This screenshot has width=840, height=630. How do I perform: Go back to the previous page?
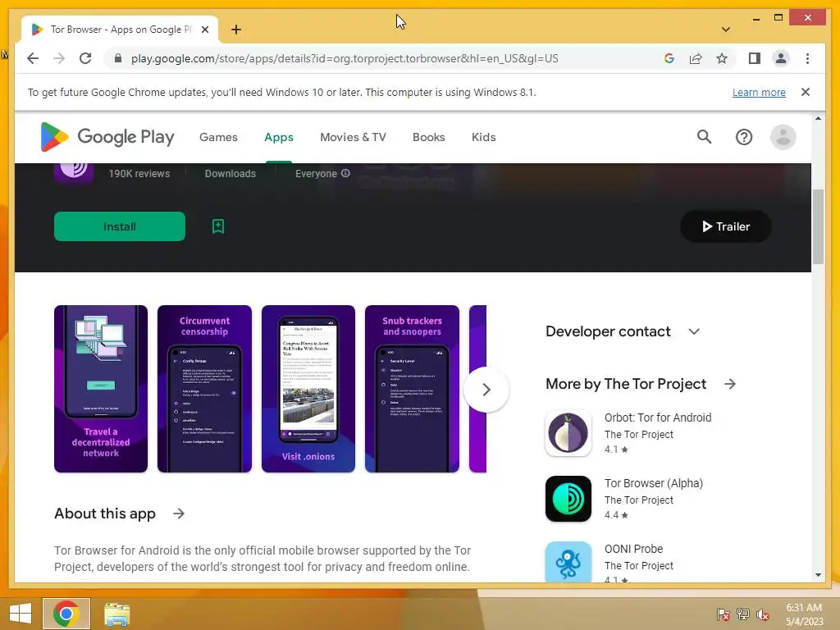click(33, 58)
